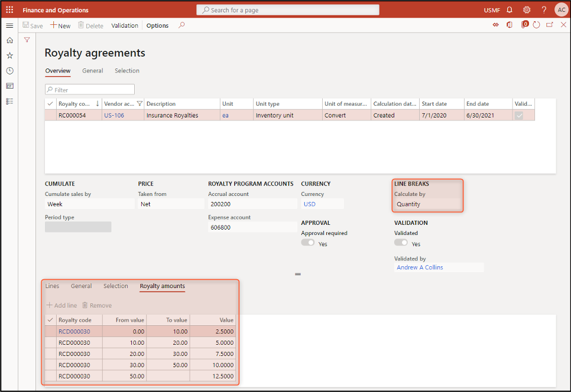Open the Price Taken from Net dropdown
Viewport: 571px width, 392px height.
(171, 204)
